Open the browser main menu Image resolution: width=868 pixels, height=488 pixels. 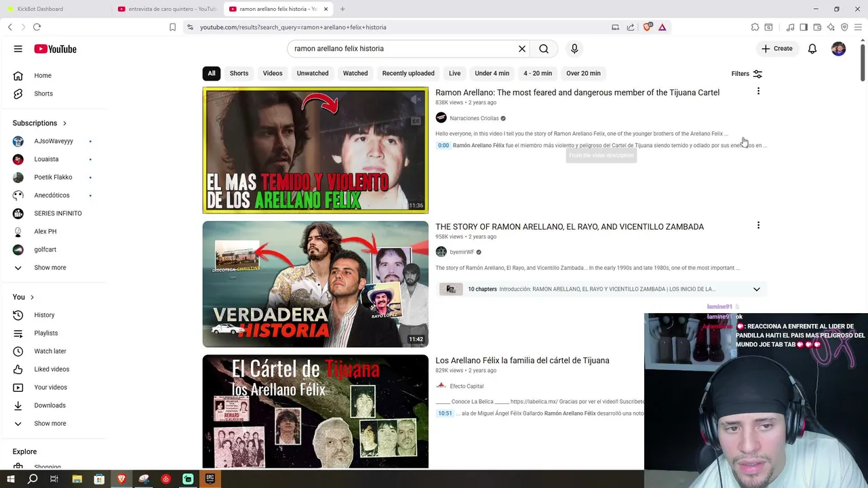coord(859,27)
